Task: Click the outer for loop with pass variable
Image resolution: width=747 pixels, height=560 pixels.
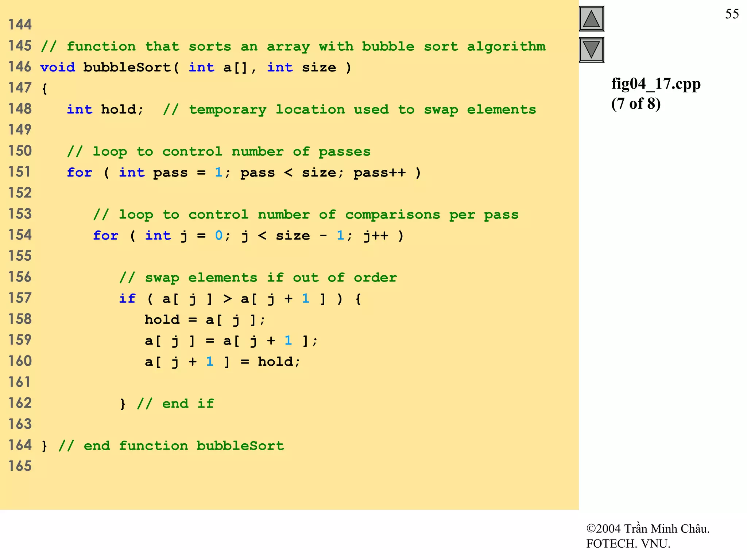Action: (x=244, y=172)
